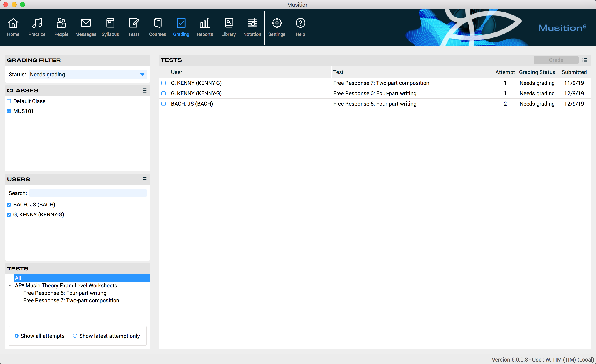Open the Status Needs grading dropdown
Screen dimensions: 596x364
87,75
